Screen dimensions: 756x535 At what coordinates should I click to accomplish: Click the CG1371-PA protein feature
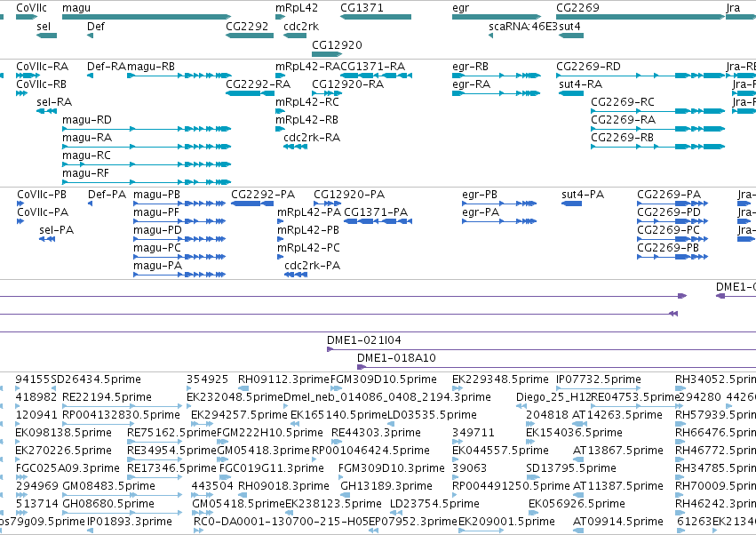[378, 221]
